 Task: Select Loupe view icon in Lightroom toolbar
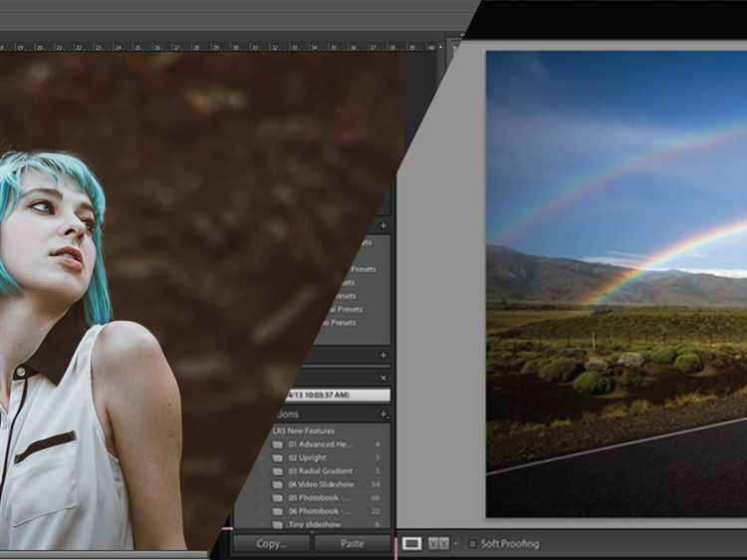[x=411, y=543]
